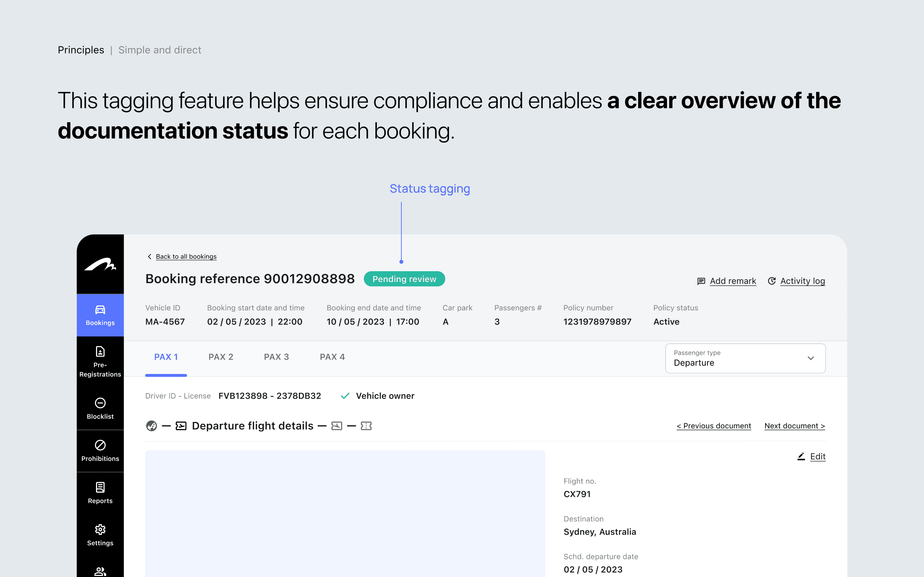
Task: Click the globe step icon
Action: (152, 426)
